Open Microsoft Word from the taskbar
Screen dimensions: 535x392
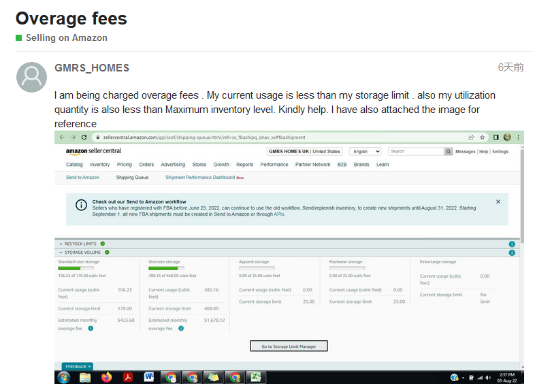(x=149, y=377)
